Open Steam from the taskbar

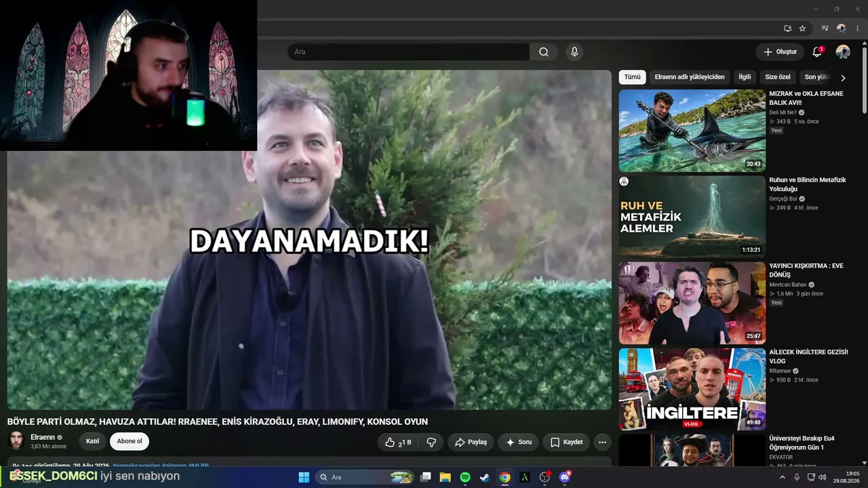click(x=485, y=477)
